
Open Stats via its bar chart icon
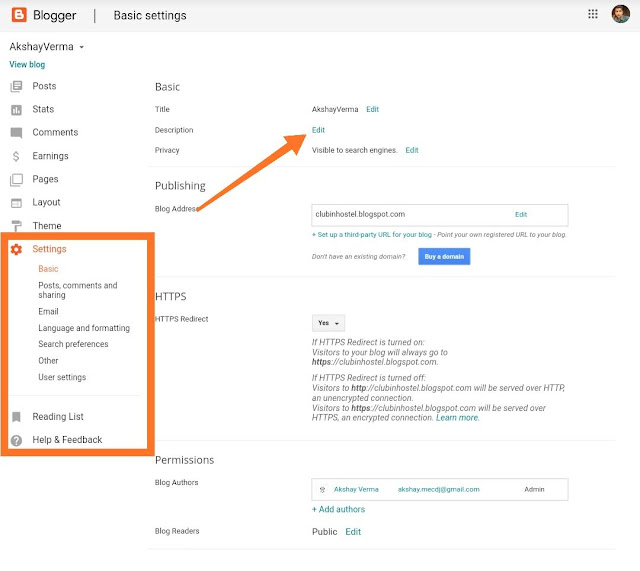click(x=16, y=110)
